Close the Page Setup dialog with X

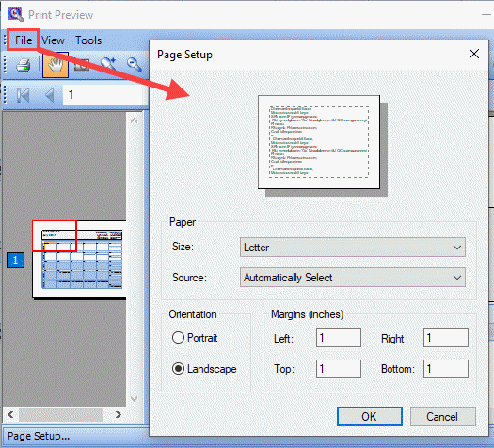[x=474, y=54]
